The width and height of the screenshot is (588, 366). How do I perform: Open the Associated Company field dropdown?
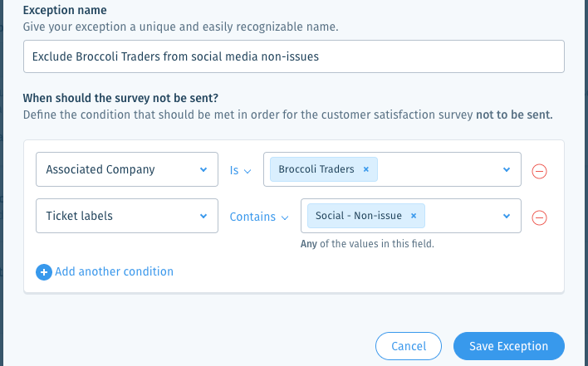127,169
